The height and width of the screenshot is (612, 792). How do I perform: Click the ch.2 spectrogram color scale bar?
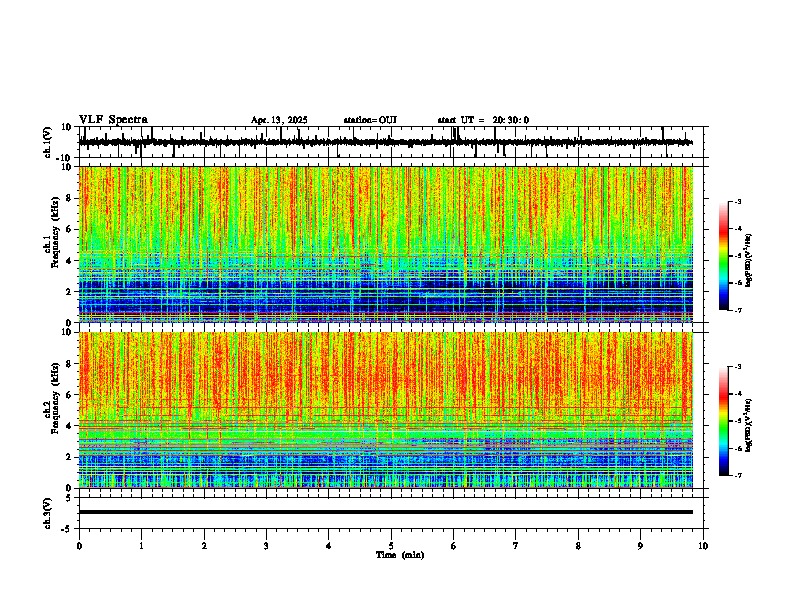click(723, 421)
